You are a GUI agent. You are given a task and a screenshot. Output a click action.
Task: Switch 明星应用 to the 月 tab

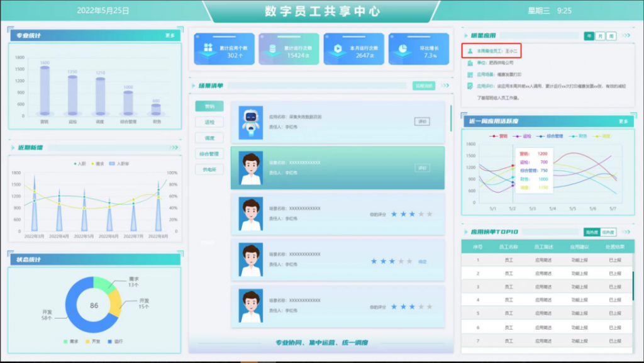[x=600, y=36]
